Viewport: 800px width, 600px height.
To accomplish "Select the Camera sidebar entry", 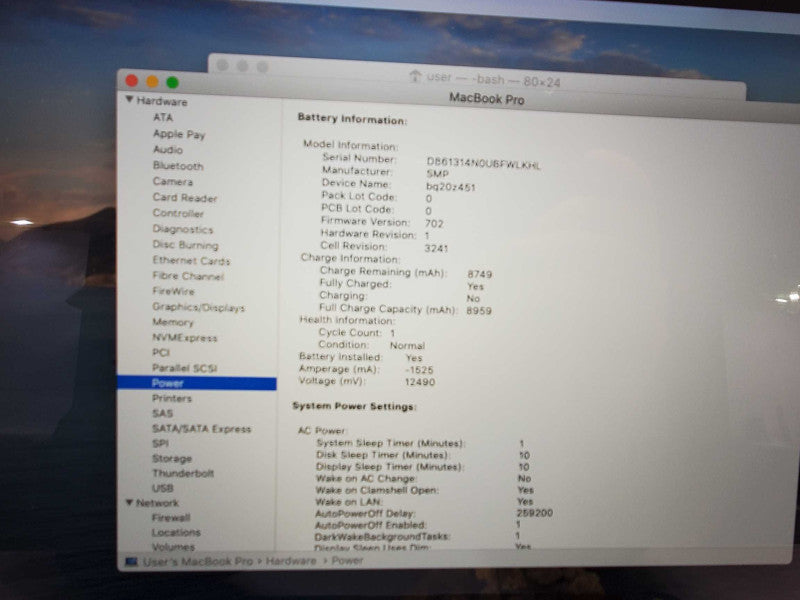I will [x=172, y=182].
